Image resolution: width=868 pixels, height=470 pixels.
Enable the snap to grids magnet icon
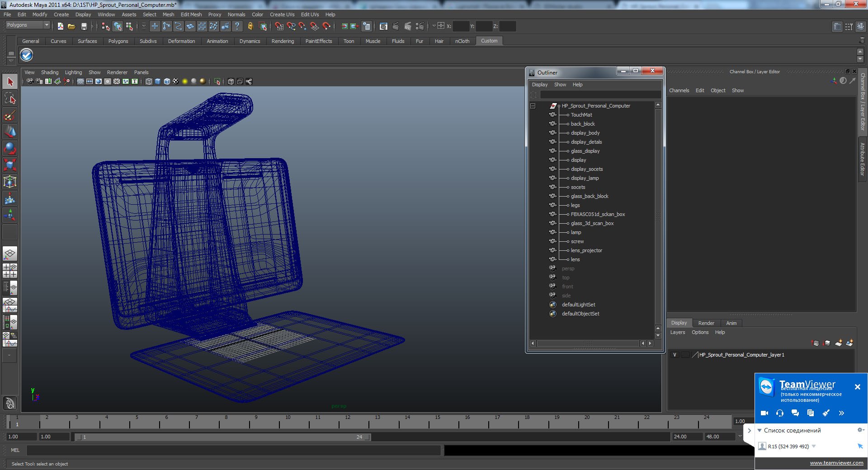pyautogui.click(x=279, y=27)
